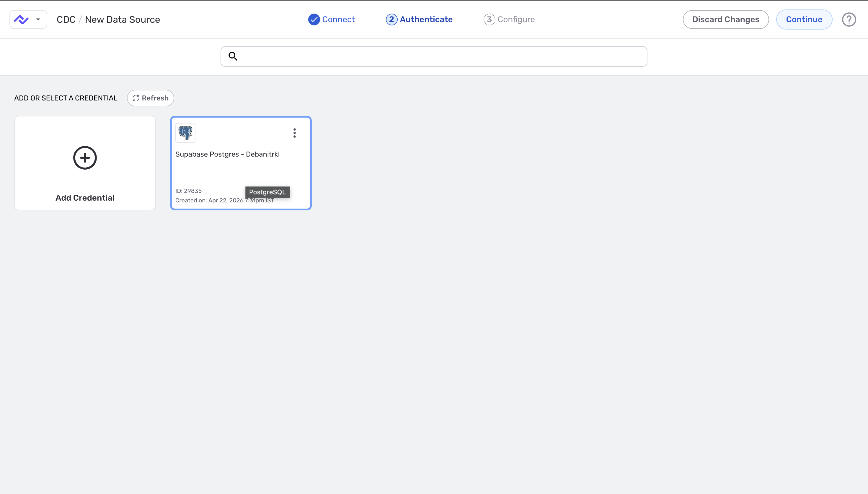
Task: Click the New Data Source breadcrumb text
Action: (x=122, y=20)
